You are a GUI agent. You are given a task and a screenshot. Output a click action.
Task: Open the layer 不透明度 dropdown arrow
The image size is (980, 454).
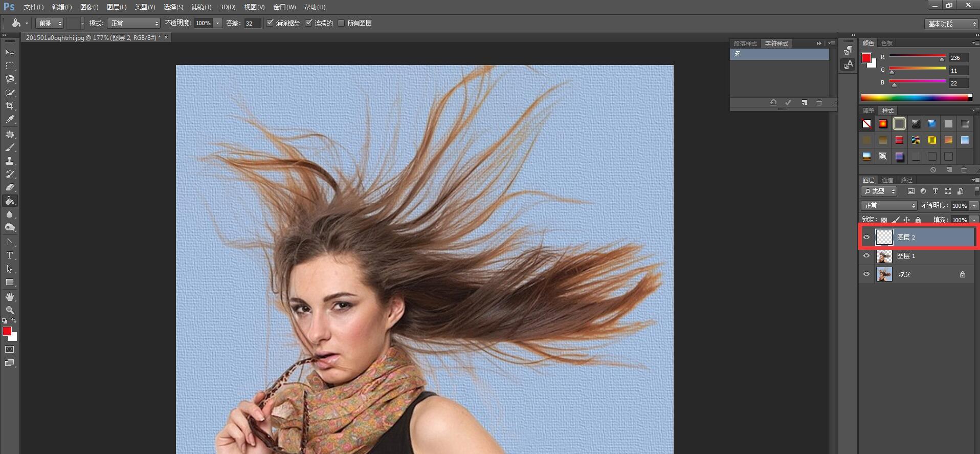(x=974, y=205)
